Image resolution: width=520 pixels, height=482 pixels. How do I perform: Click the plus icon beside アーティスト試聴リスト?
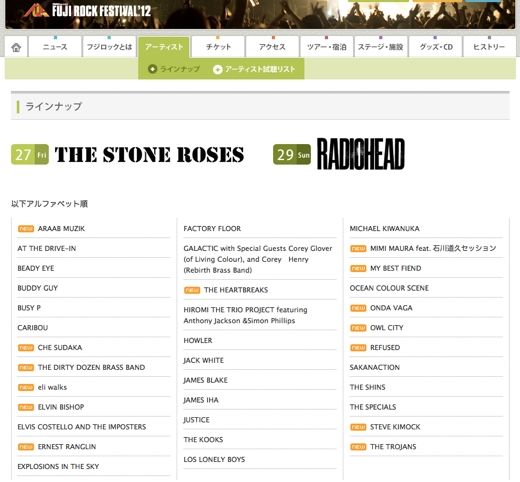217,69
